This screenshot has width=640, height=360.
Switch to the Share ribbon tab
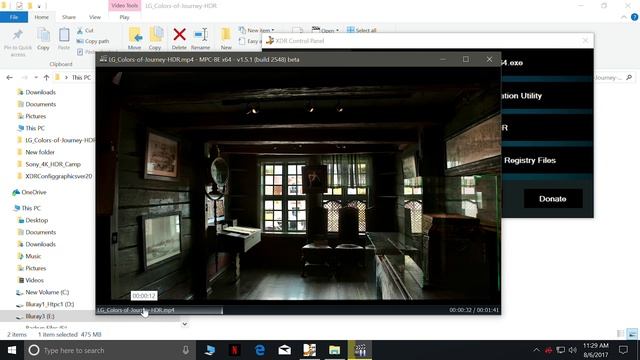click(x=69, y=17)
